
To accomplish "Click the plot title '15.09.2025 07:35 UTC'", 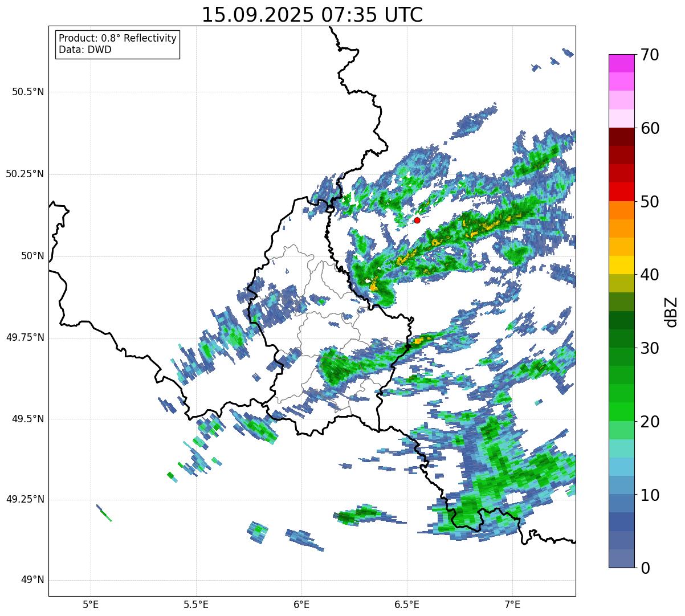I will (x=312, y=15).
